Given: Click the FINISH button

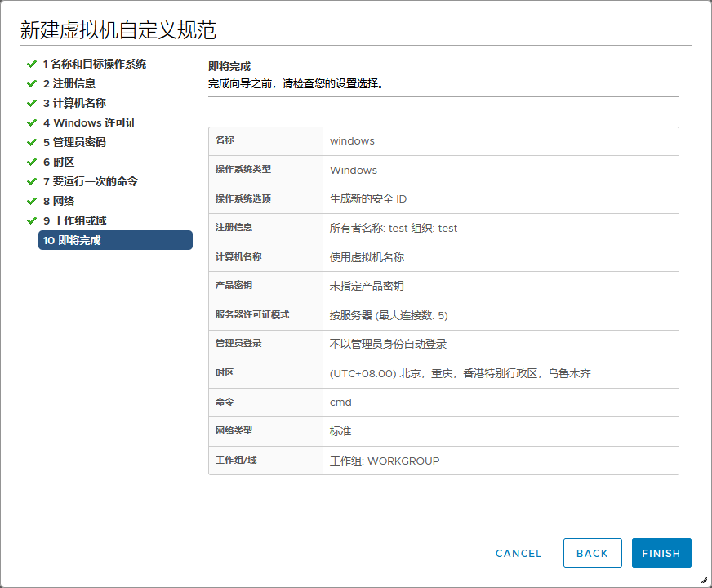Looking at the screenshot, I should [x=661, y=553].
